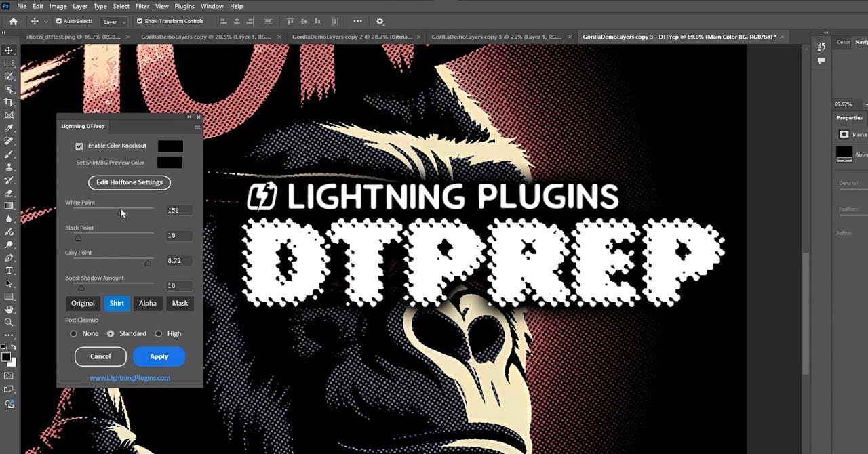The height and width of the screenshot is (454, 868).
Task: Select the Horizontal Type tool
Action: [9, 271]
